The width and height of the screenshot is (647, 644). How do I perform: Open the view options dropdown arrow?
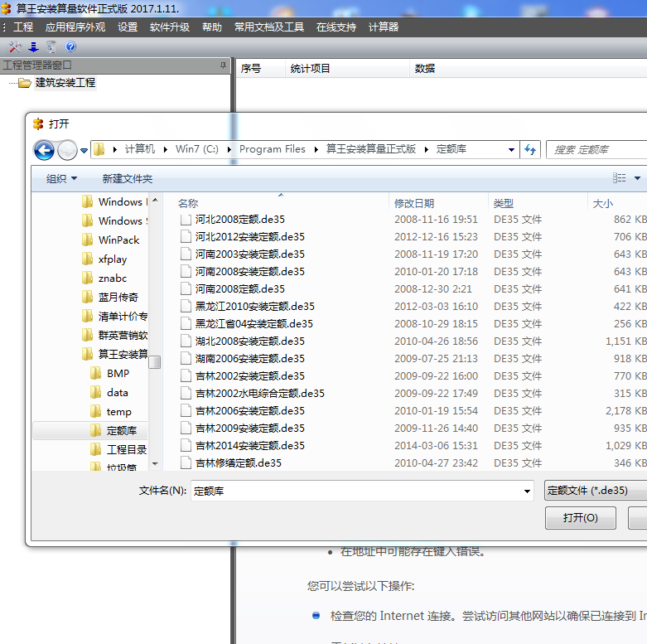coord(638,178)
